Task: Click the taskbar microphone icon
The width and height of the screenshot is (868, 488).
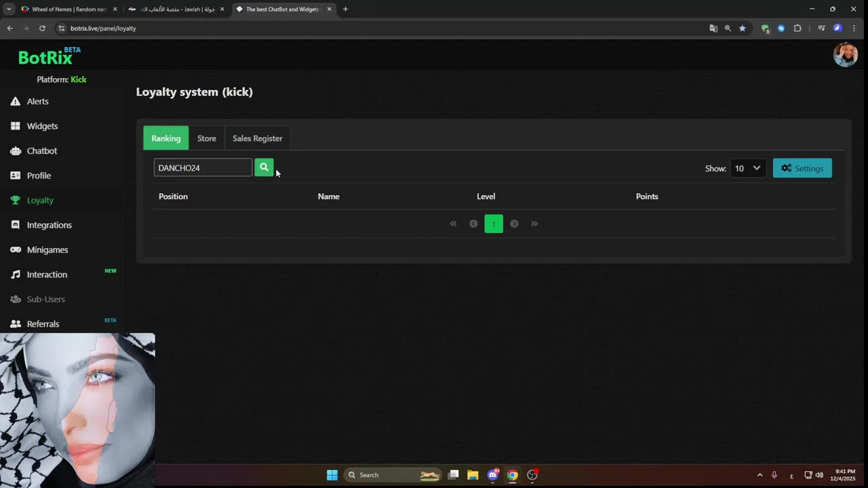Action: pyautogui.click(x=774, y=475)
